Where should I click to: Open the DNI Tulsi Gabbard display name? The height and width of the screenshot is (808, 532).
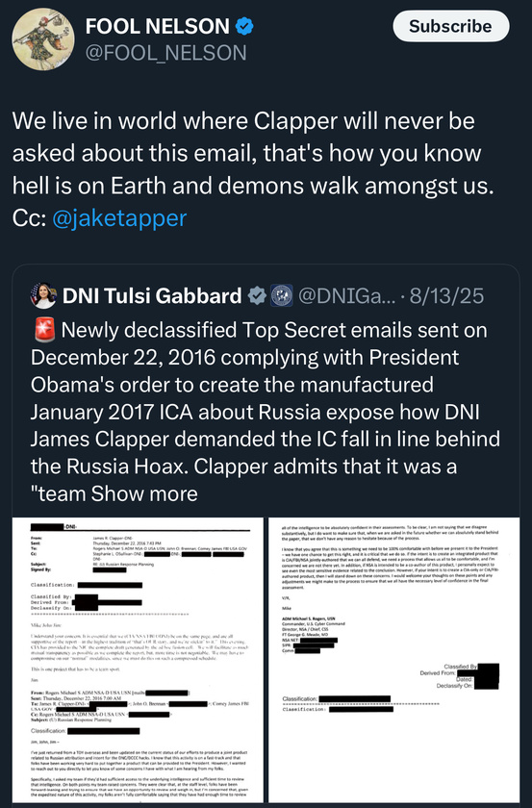coord(152,296)
